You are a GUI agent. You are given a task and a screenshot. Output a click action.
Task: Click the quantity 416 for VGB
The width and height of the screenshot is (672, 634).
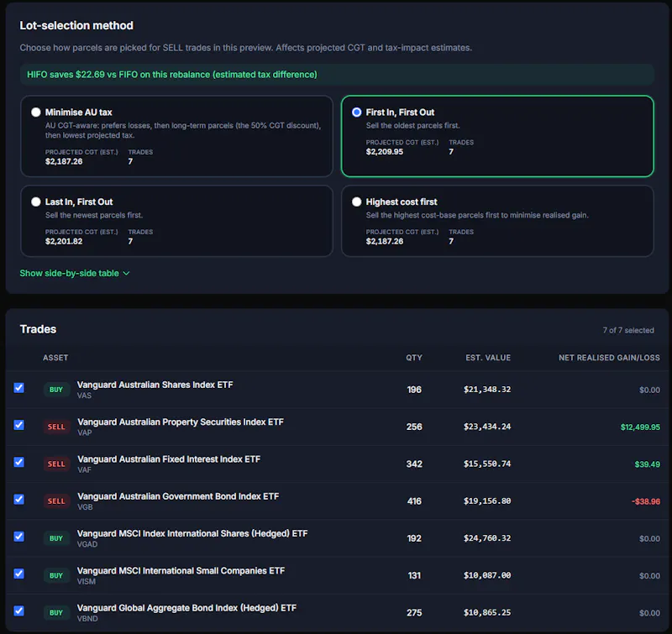(x=414, y=501)
